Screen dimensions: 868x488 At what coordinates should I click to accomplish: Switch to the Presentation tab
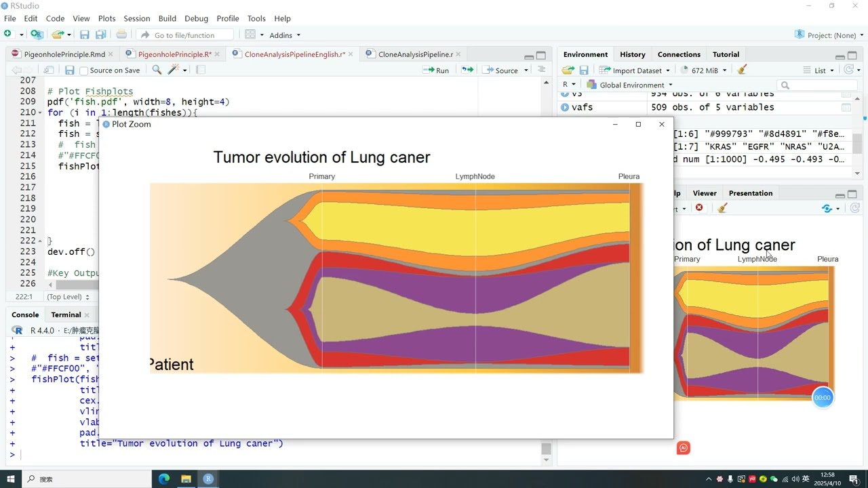750,193
